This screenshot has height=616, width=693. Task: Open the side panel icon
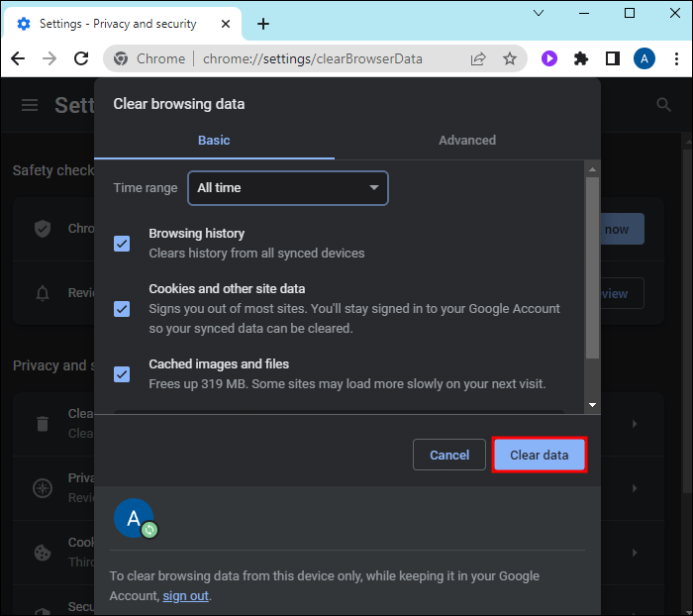point(612,58)
